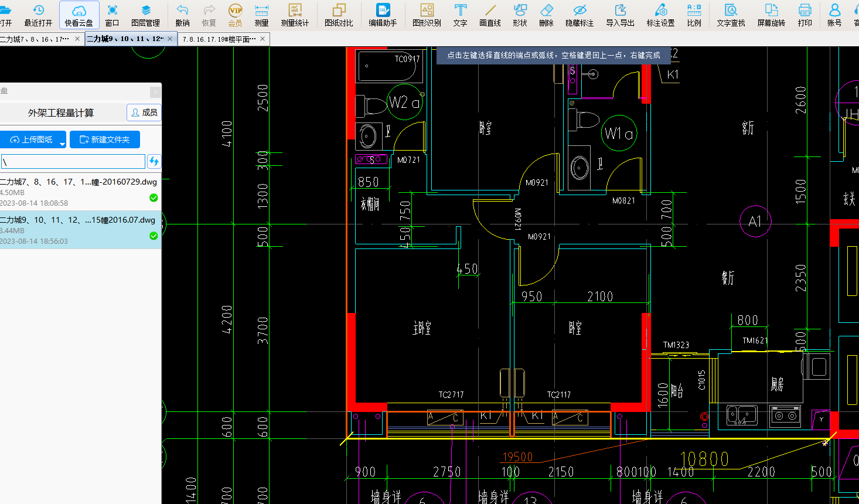
Task: Click the 成员 members button
Action: 144,113
